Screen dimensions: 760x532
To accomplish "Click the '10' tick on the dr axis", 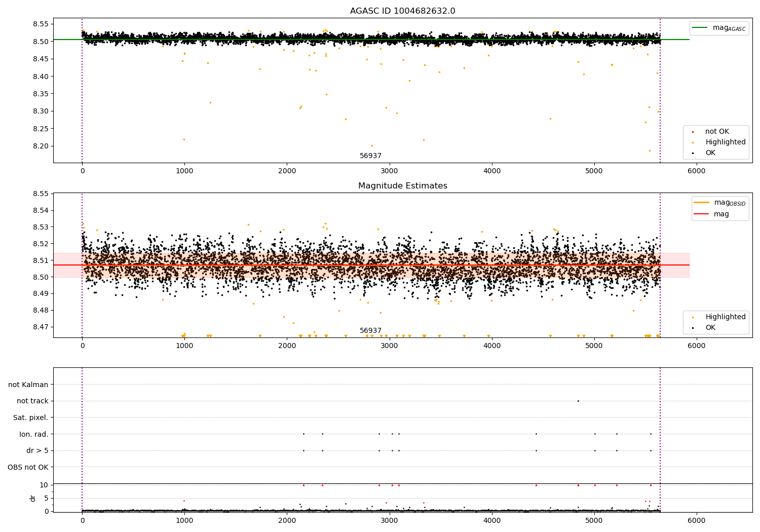I will [x=44, y=485].
